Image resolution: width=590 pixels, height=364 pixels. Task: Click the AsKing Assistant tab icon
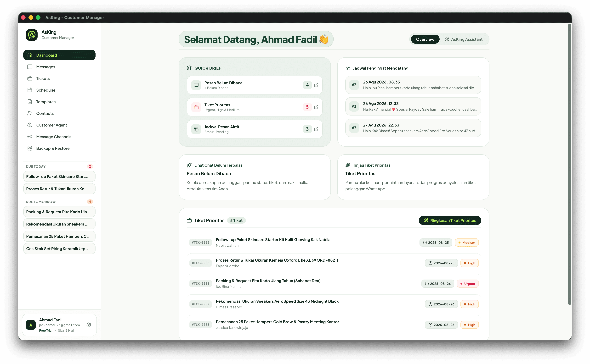pyautogui.click(x=447, y=39)
